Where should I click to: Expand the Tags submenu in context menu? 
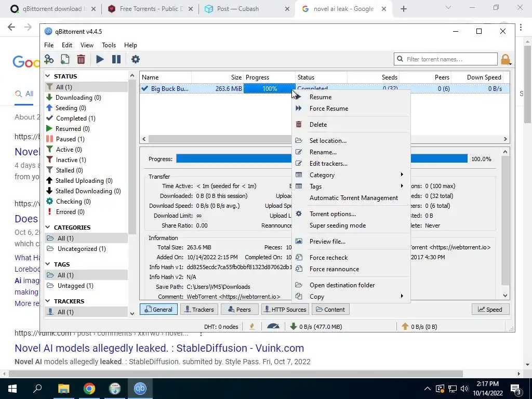coord(351,187)
